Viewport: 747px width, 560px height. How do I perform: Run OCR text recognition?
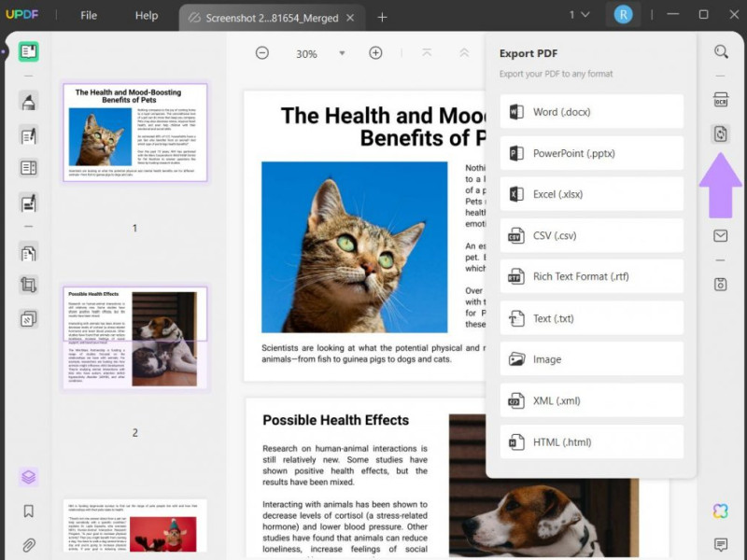point(721,100)
